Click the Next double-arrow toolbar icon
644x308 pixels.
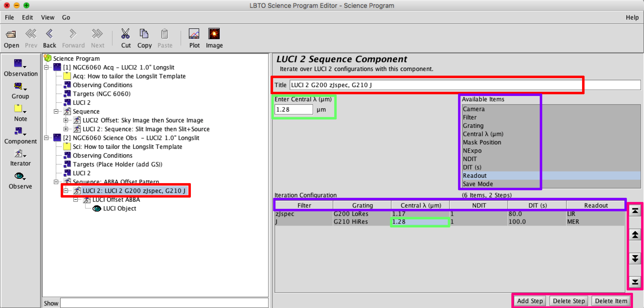97,34
